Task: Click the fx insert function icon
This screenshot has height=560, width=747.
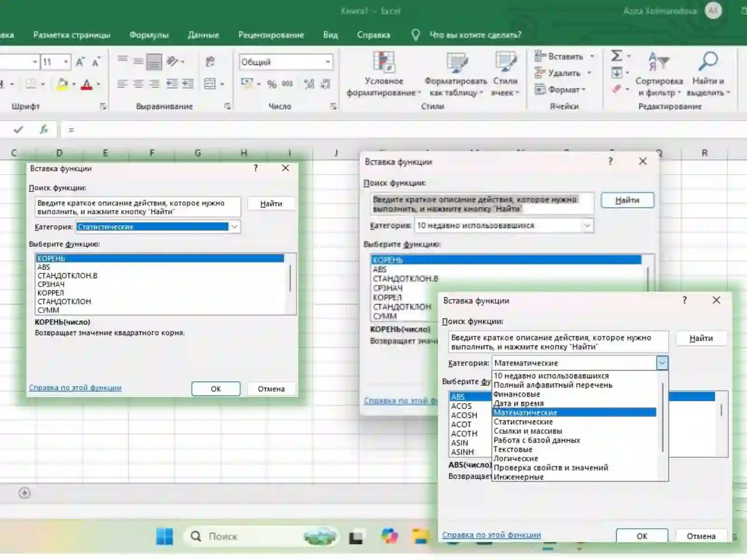Action: [44, 129]
